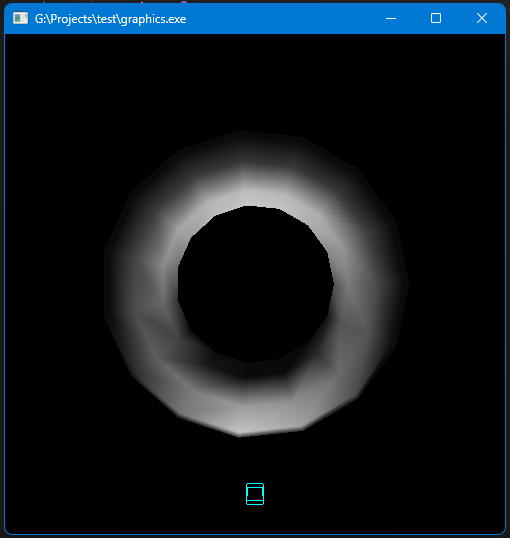This screenshot has height=538, width=510.
Task: Click the inside of the cyan wireframe box
Action: [x=255, y=494]
